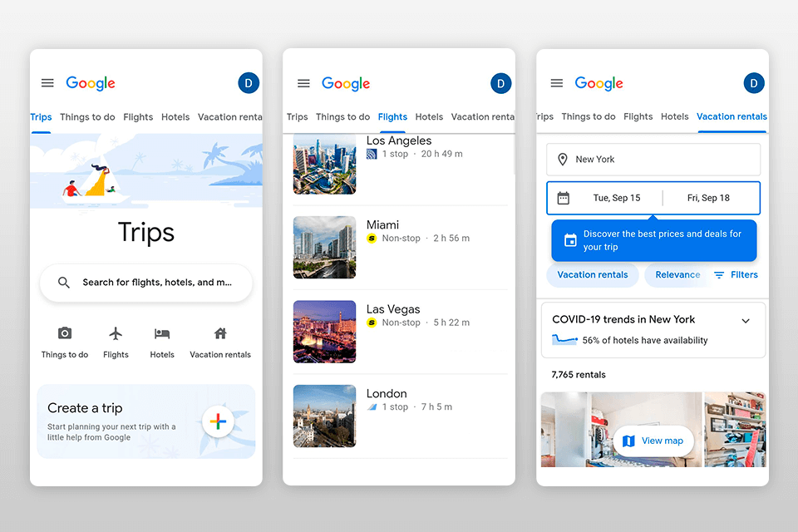Open the Miami flight thumbnail image
798x532 pixels.
pyautogui.click(x=324, y=247)
